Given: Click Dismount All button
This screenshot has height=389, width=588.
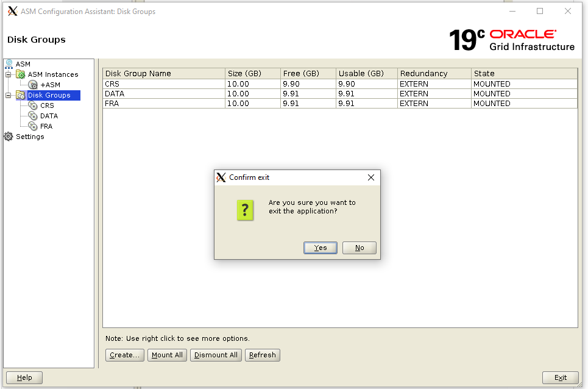Looking at the screenshot, I should (x=216, y=355).
